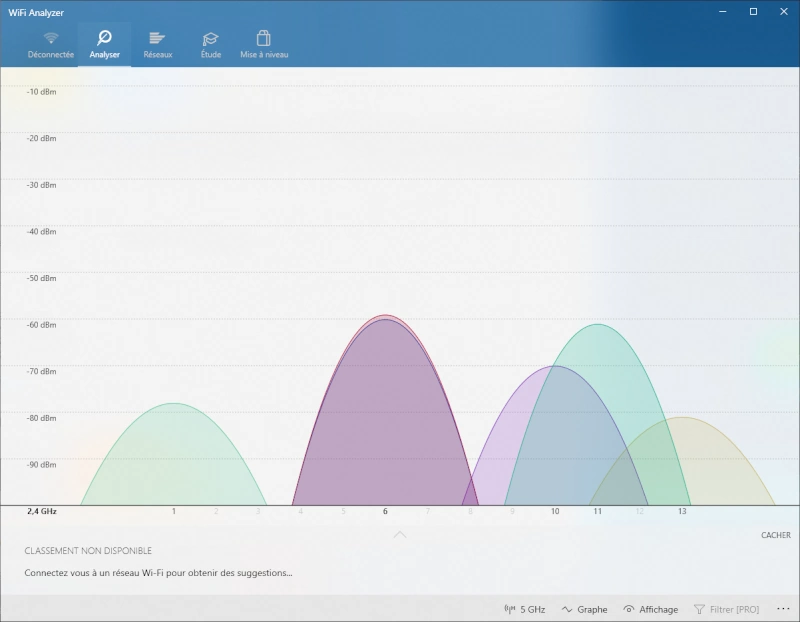Open the three-dots more options menu
800x622 pixels.
(783, 609)
